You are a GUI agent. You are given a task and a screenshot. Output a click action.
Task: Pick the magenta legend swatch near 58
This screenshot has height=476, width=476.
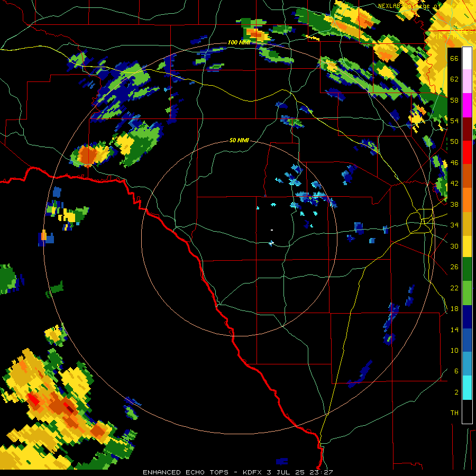click(467, 105)
